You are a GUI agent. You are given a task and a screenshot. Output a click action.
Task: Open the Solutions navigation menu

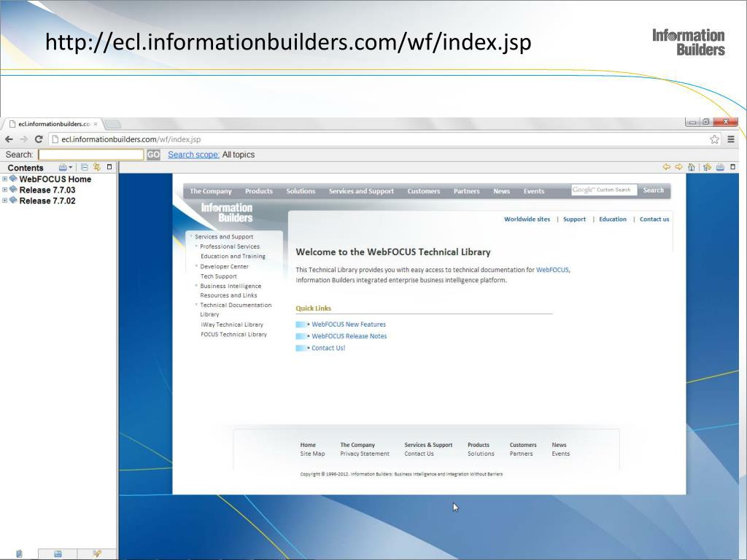tap(301, 191)
